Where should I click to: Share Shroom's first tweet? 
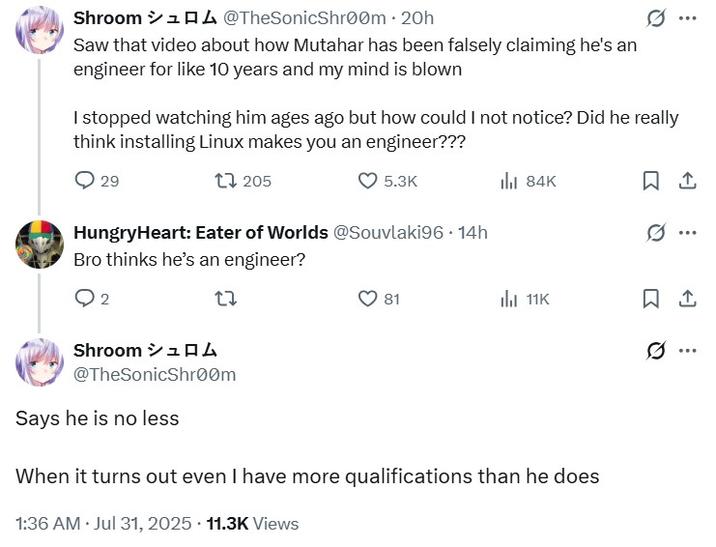coord(688,181)
